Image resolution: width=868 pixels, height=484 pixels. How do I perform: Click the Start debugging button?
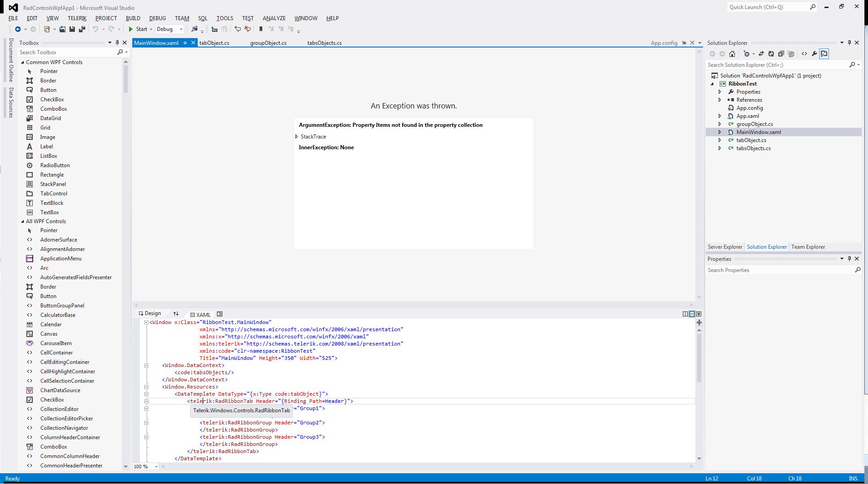(138, 29)
